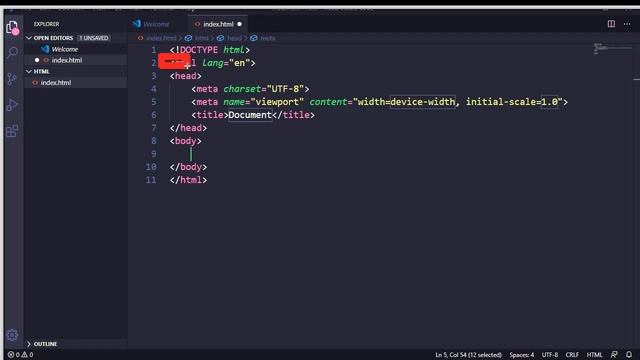The height and width of the screenshot is (360, 640).
Task: Click the opening body tag
Action: (x=186, y=141)
